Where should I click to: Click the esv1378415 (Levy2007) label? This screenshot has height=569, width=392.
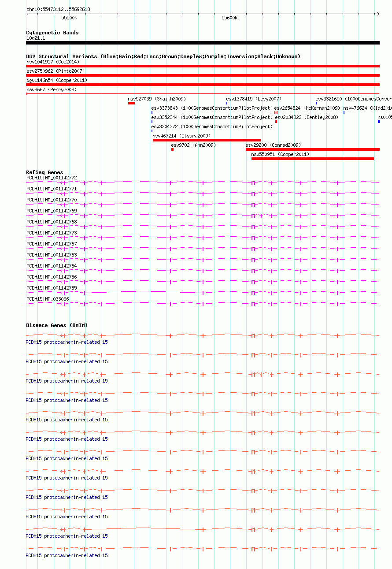coord(254,99)
